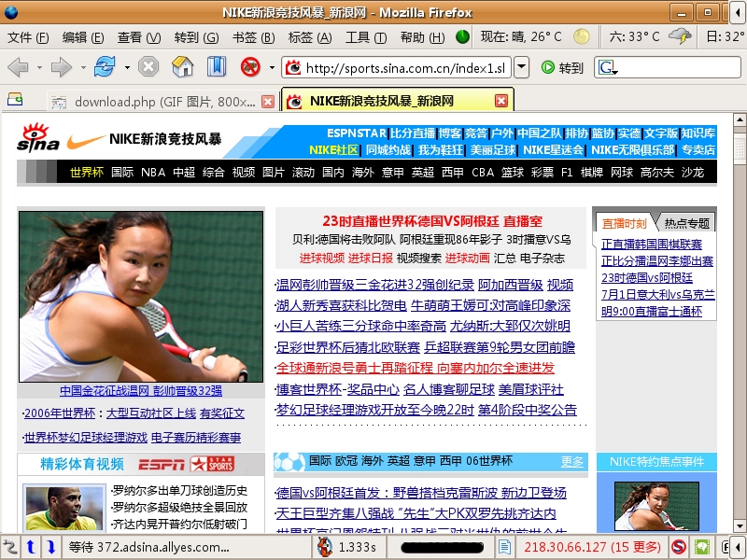The width and height of the screenshot is (747, 560).
Task: Click the Sina logo on the page
Action: [x=38, y=138]
